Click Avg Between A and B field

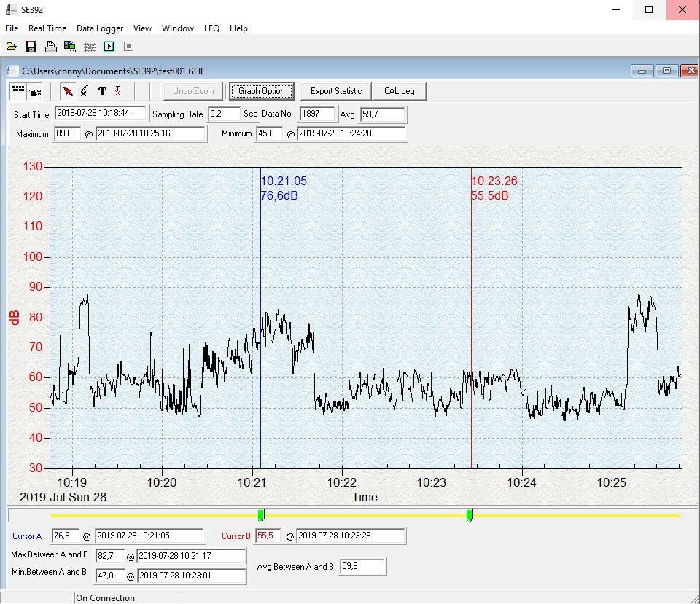pyautogui.click(x=362, y=567)
